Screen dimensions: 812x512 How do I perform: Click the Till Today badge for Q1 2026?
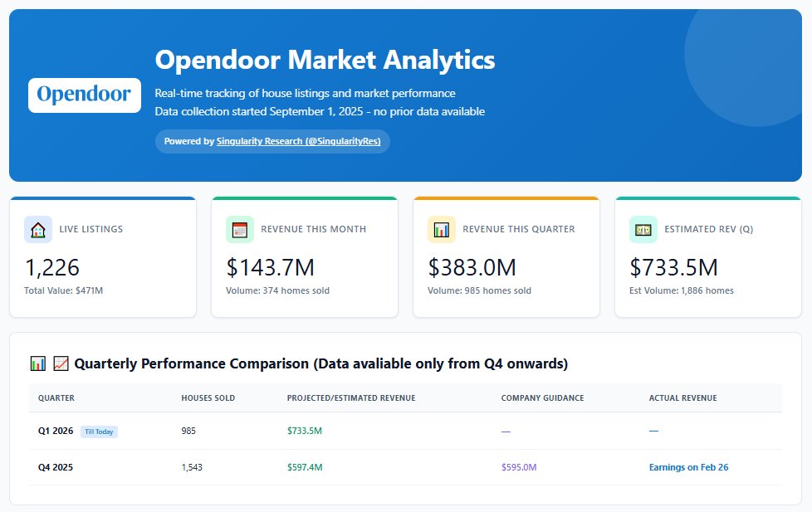99,432
